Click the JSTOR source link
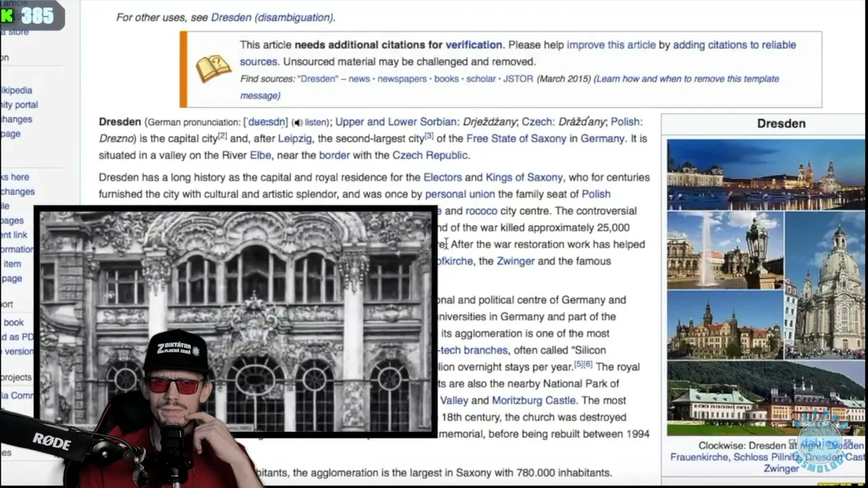Screen dimensions: 868x488 click(518, 79)
